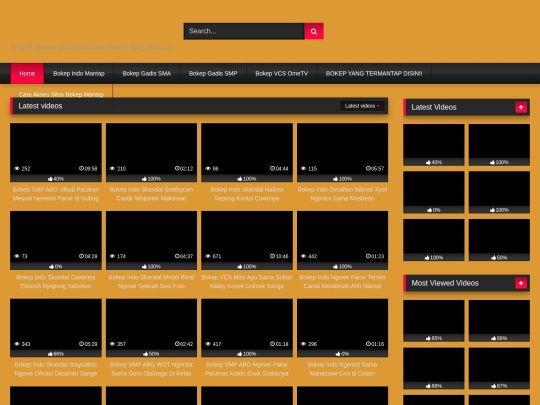
Task: Expand the Latest videos sort dropdown
Action: pos(362,106)
